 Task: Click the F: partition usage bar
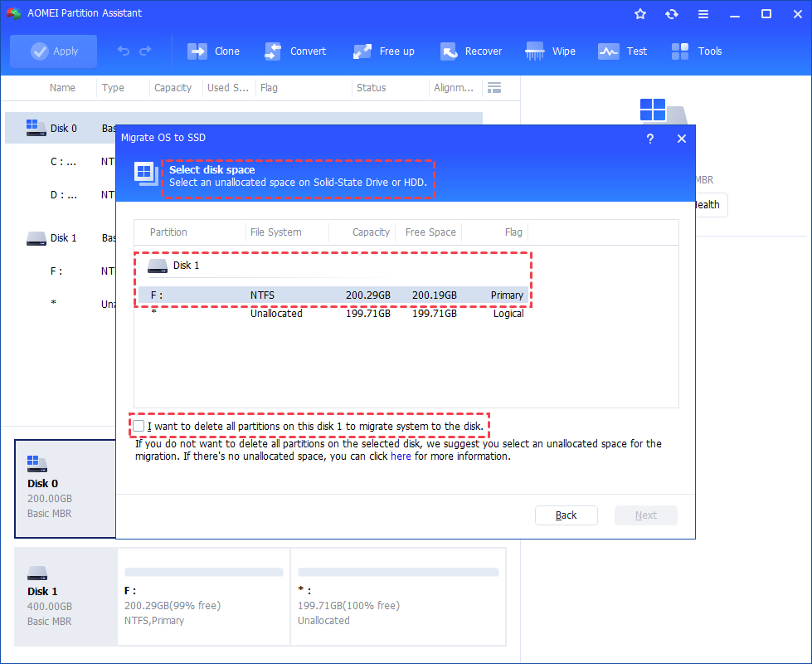(204, 572)
